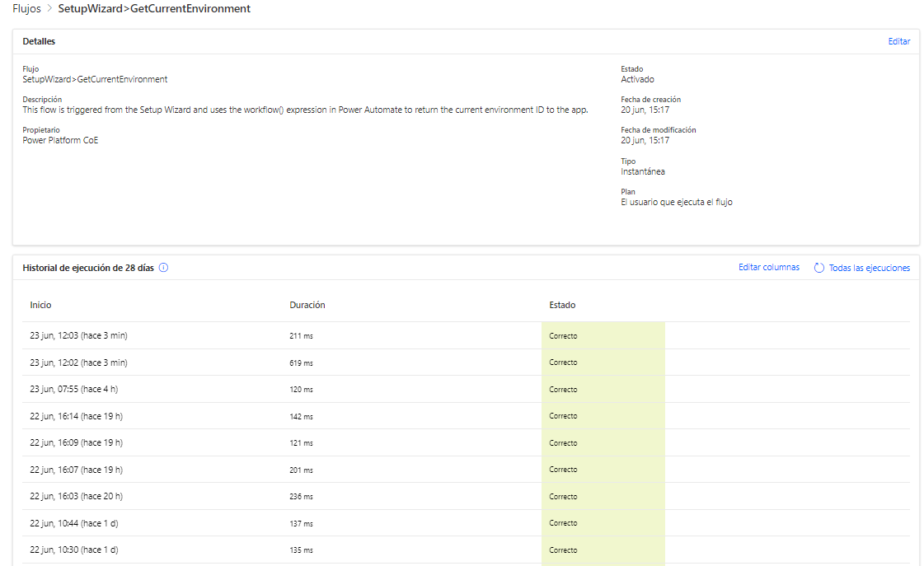Image resolution: width=924 pixels, height=566 pixels.
Task: Open Editar columnas for run history
Action: [768, 267]
